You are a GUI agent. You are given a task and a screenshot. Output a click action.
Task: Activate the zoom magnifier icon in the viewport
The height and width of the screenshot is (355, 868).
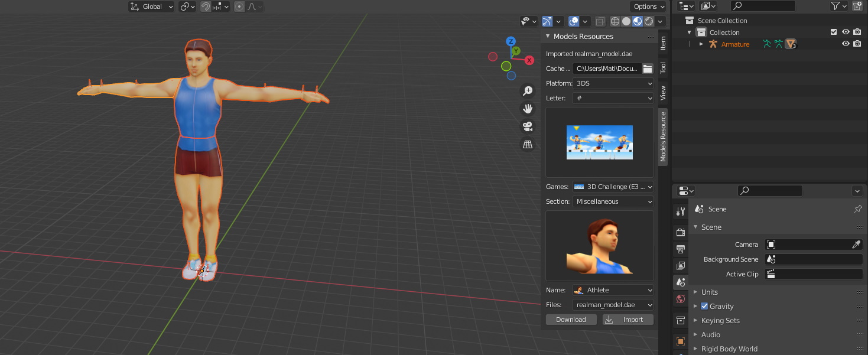click(x=528, y=90)
